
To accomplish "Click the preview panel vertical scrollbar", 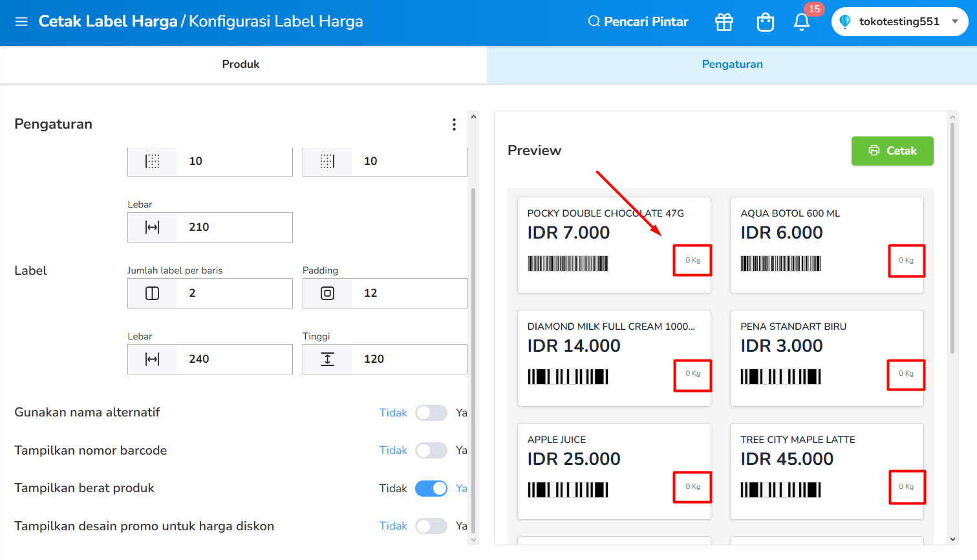I will click(952, 238).
